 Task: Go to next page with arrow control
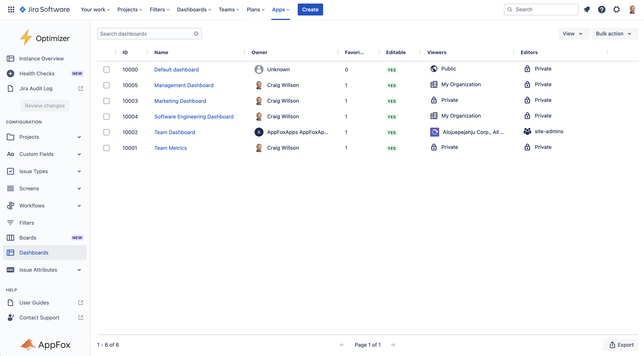coord(393,345)
